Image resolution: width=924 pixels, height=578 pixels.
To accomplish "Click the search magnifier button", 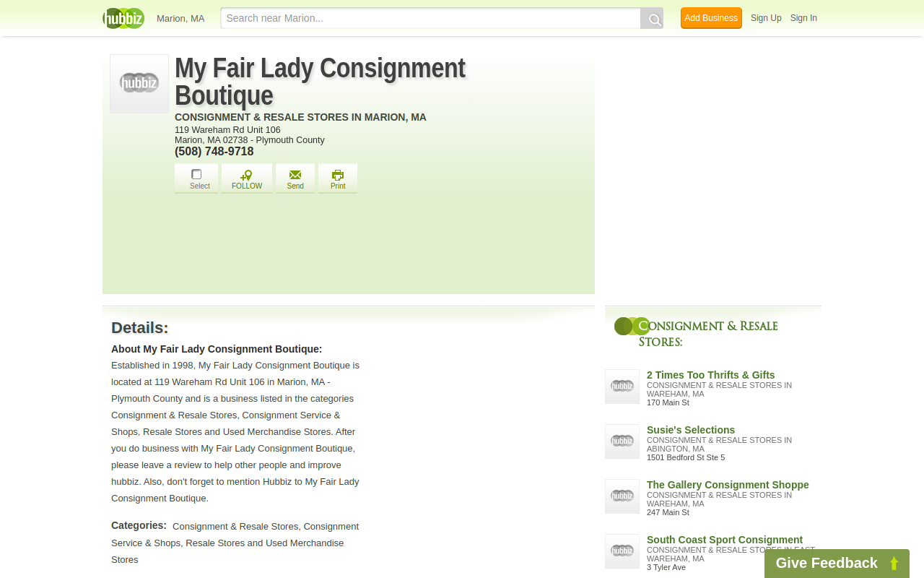I will [652, 19].
